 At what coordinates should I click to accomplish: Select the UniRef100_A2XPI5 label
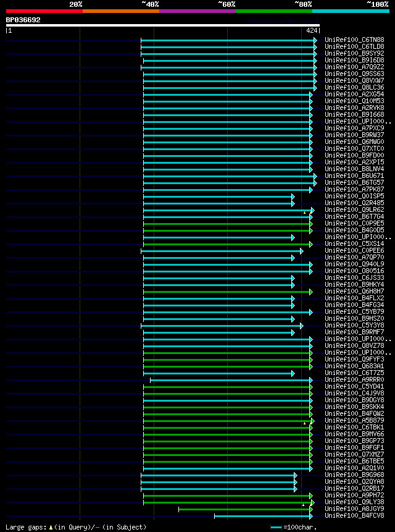pyautogui.click(x=354, y=162)
